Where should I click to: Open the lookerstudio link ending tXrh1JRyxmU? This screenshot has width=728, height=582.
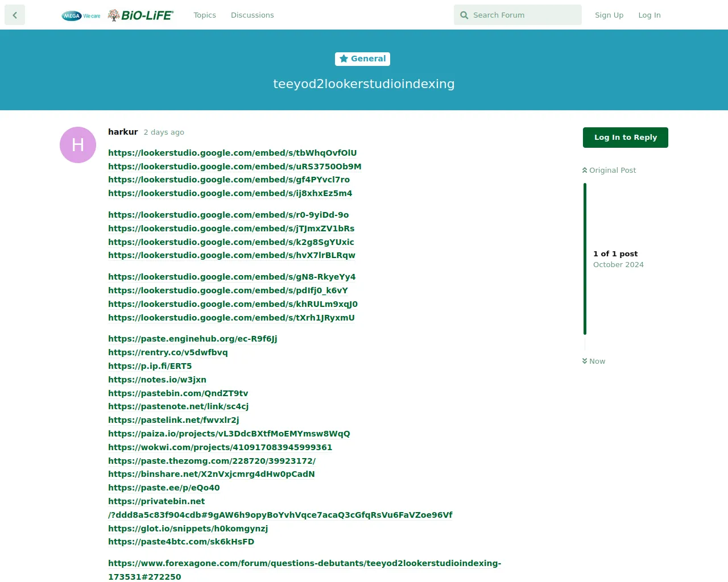pos(231,318)
